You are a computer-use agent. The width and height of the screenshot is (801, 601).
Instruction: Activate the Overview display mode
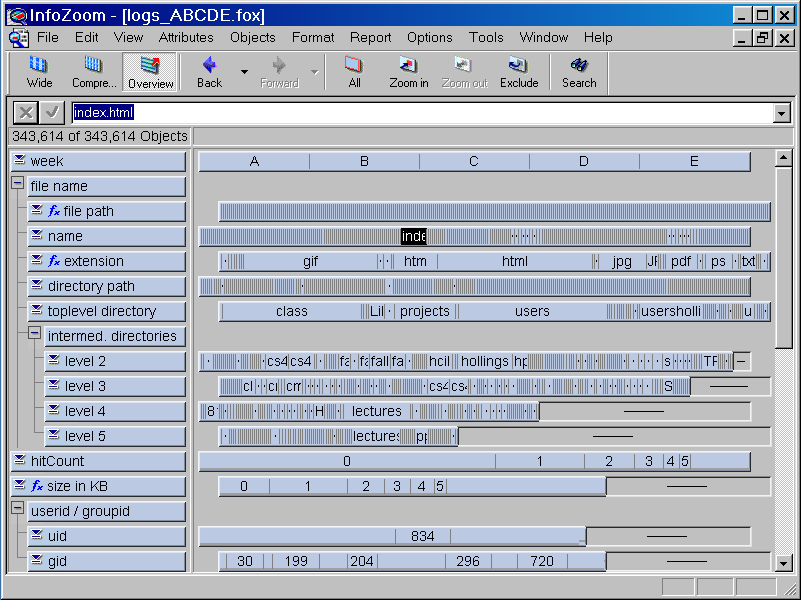(150, 72)
